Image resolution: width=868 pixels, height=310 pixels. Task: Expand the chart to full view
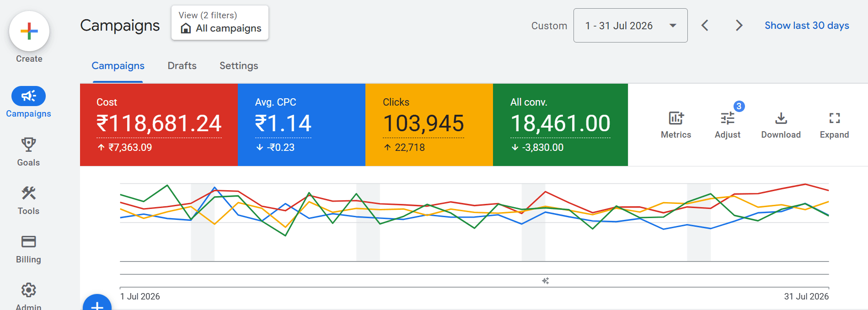[834, 125]
